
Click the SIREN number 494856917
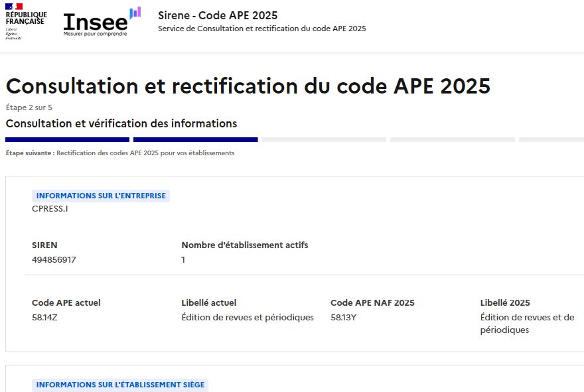(x=54, y=259)
